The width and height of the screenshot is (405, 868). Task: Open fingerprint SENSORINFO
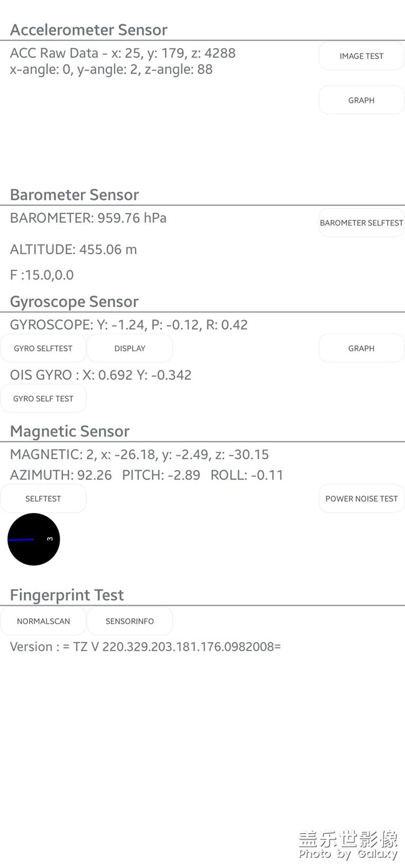(130, 621)
